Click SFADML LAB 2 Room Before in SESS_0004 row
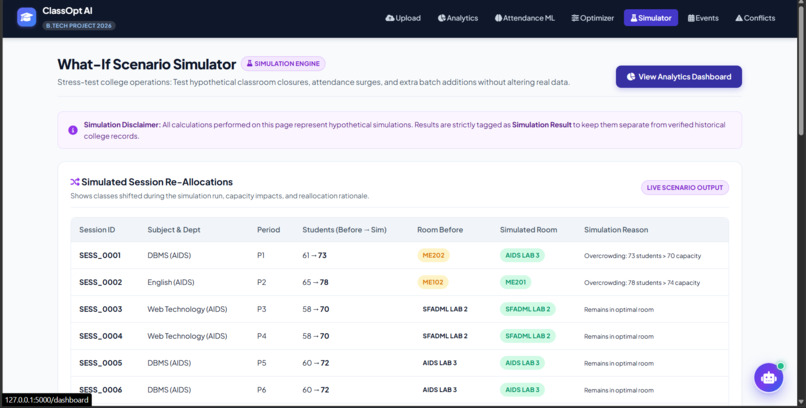This screenshot has width=806, height=408. pos(445,336)
